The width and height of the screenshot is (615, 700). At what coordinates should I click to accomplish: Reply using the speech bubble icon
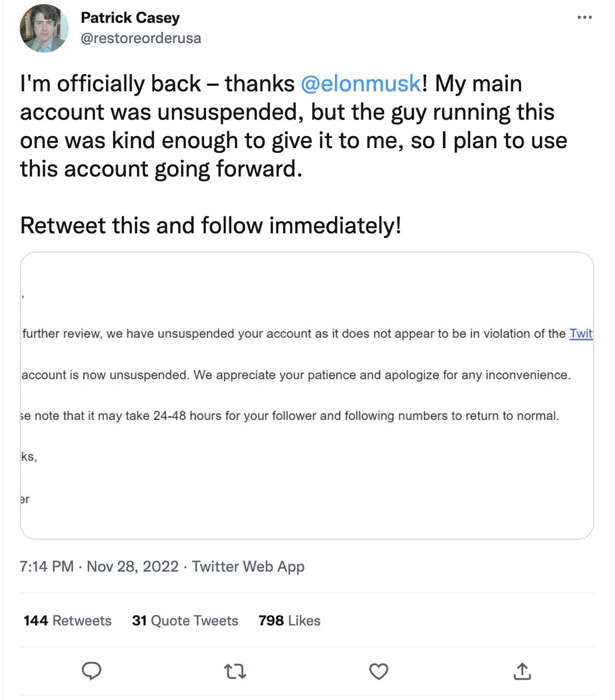[x=92, y=671]
